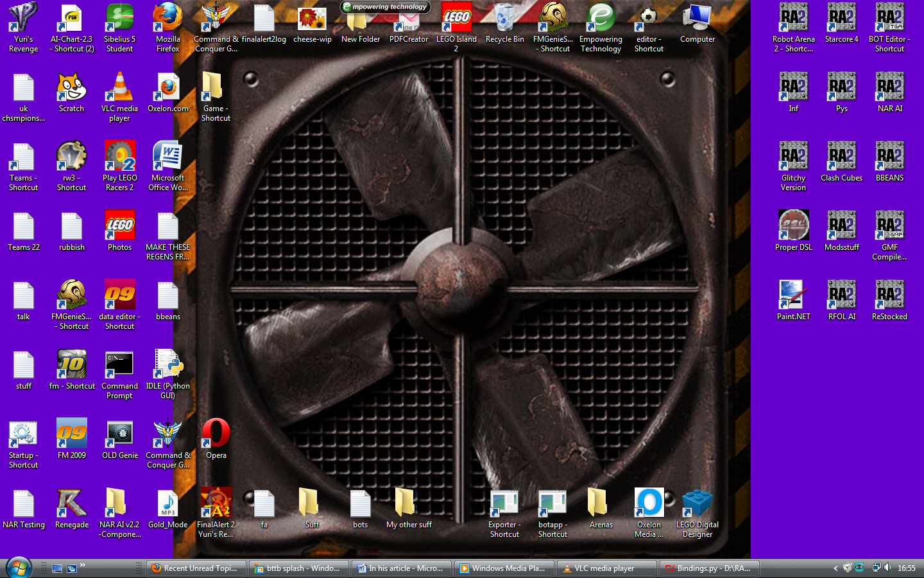Switch to bttb splash taskbar button
This screenshot has height=578, width=924.
tap(299, 568)
